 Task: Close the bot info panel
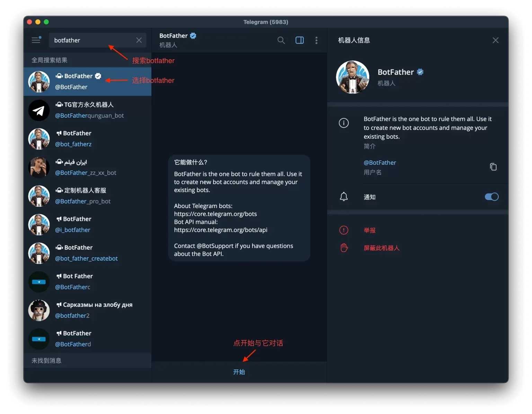[x=495, y=40]
